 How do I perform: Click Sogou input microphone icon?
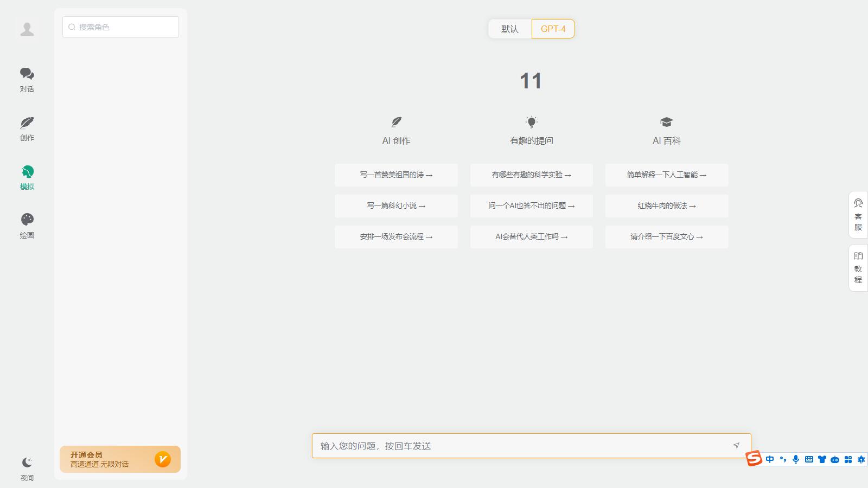coord(796,459)
